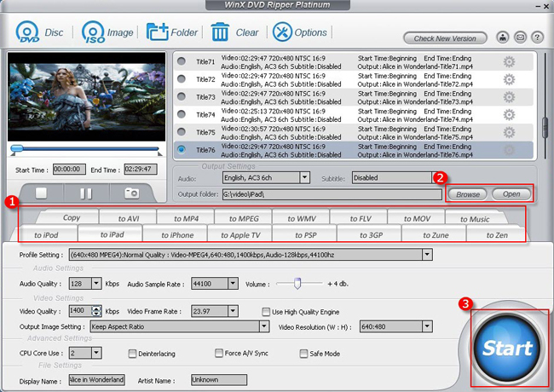Take a snapshot with camera icon

132,193
